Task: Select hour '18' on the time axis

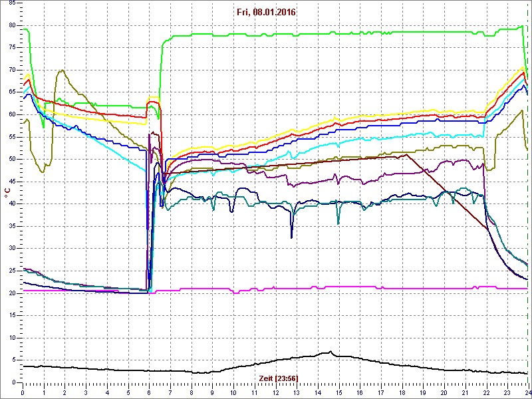Action: [x=402, y=392]
